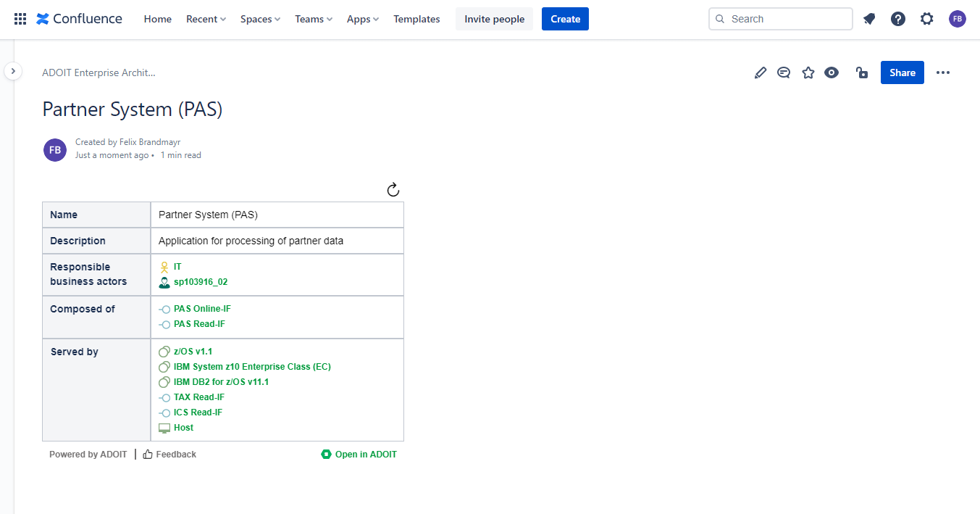
Task: Open notifications bell icon
Action: pos(869,19)
